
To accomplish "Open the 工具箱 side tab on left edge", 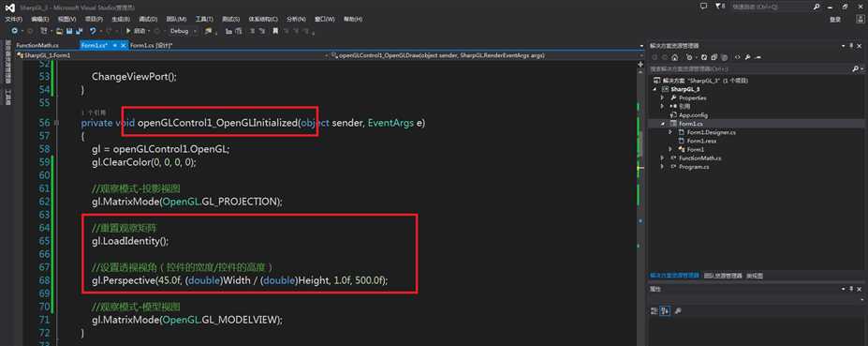I will [8, 97].
